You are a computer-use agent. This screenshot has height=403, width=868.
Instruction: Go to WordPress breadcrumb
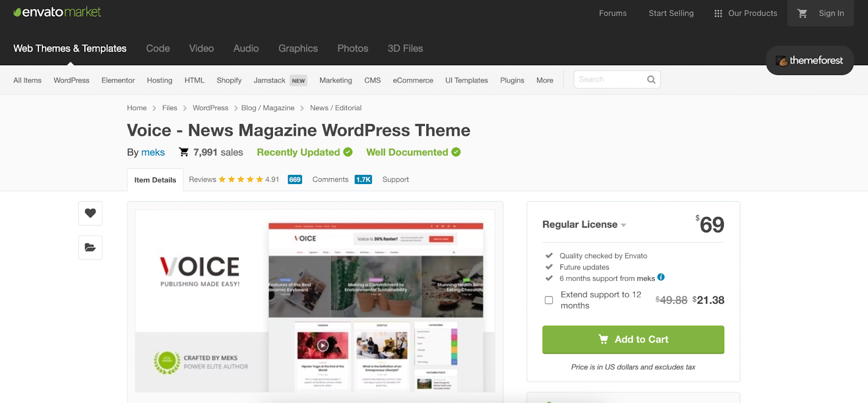[210, 108]
